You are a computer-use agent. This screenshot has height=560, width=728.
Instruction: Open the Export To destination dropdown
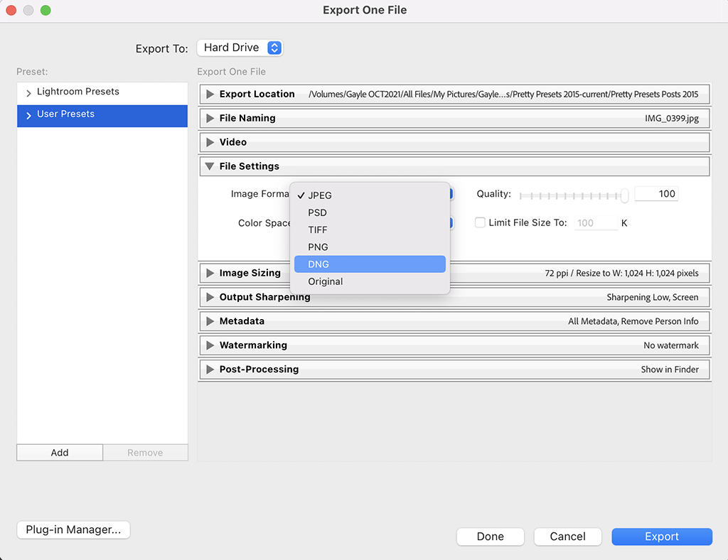click(240, 48)
